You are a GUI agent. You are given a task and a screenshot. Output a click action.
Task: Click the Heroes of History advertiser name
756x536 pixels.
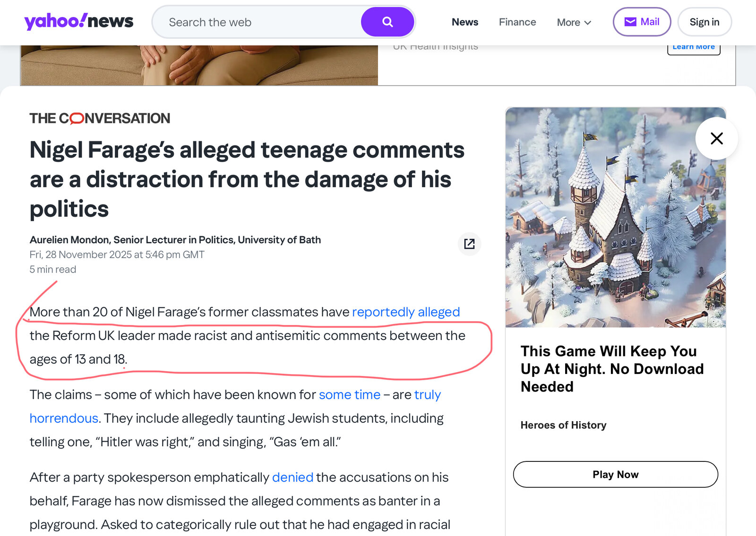click(x=563, y=425)
